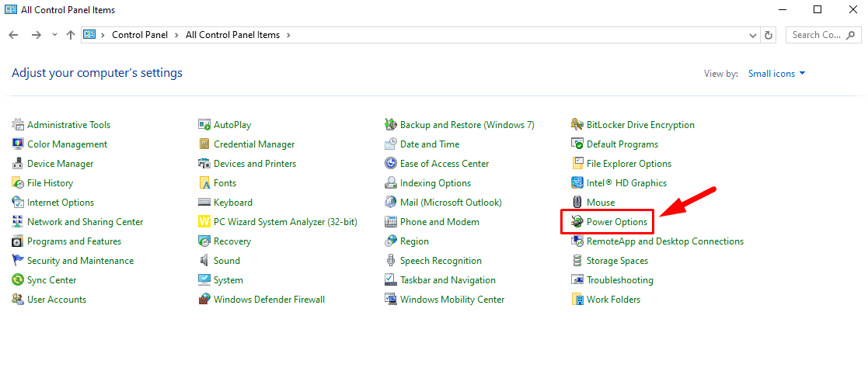868x378 pixels.
Task: Select Control Panel in the breadcrumb
Action: click(x=140, y=35)
